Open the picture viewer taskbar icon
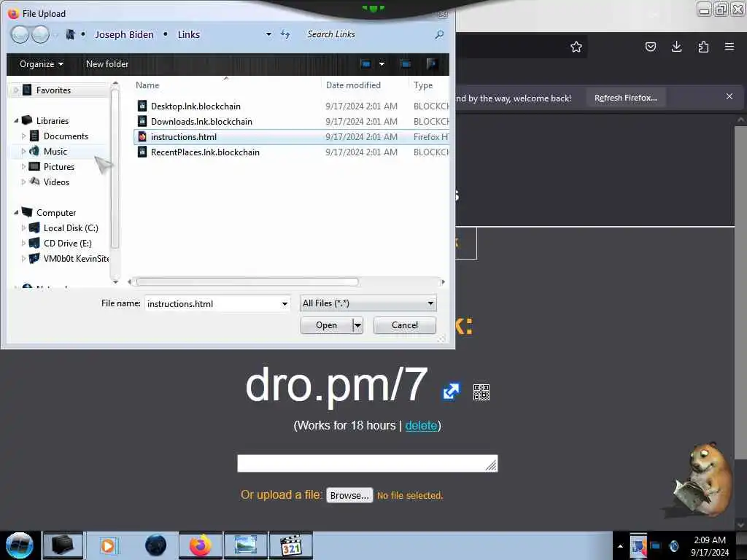 246,545
